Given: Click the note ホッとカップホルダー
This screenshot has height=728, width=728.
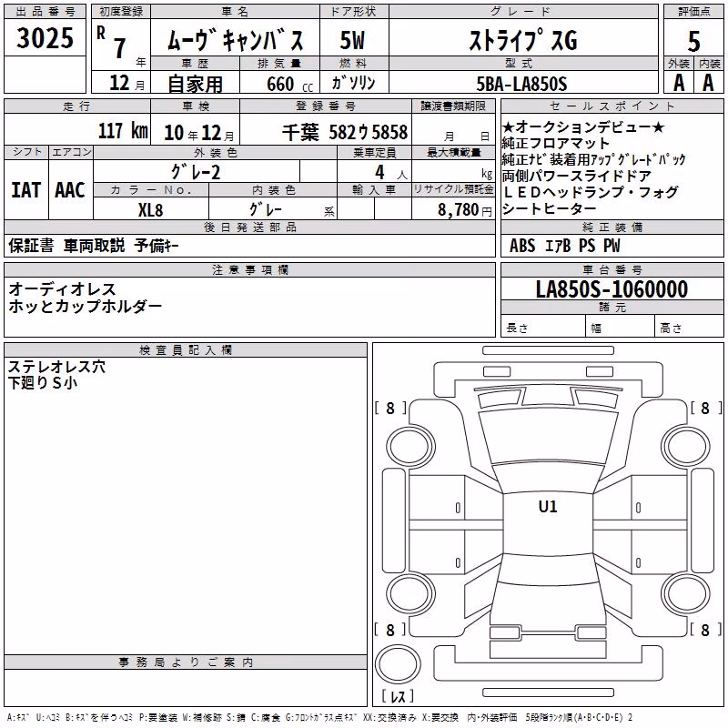Looking at the screenshot, I should point(85,306).
